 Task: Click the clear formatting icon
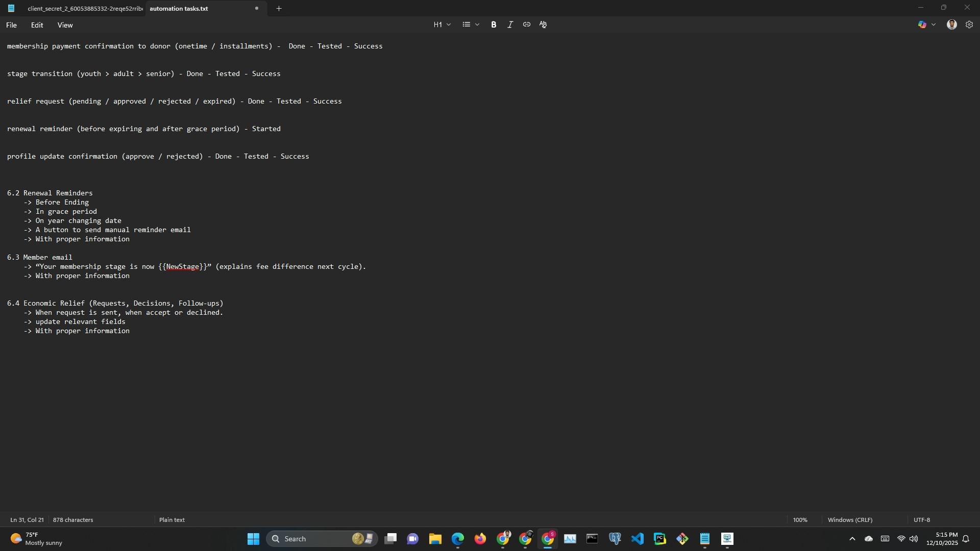(x=543, y=24)
